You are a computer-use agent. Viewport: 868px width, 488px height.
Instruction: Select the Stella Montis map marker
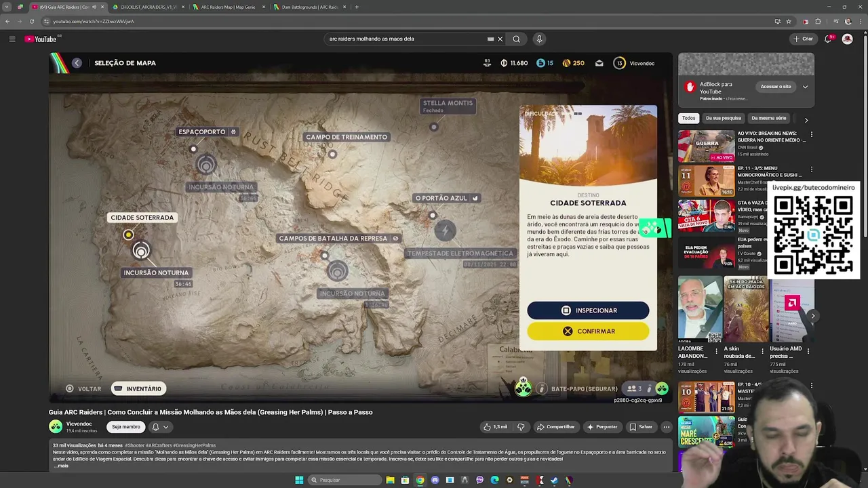(434, 127)
